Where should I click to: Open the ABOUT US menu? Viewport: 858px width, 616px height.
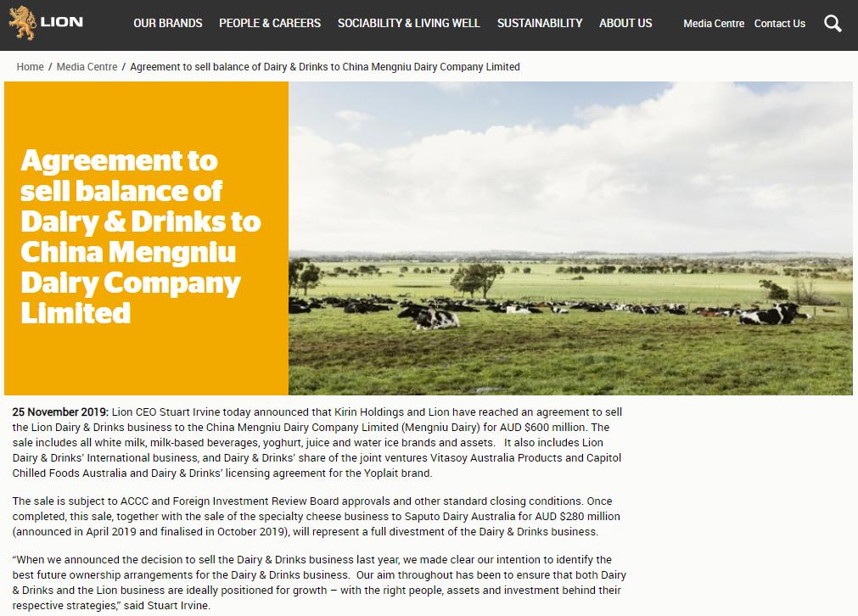click(625, 23)
